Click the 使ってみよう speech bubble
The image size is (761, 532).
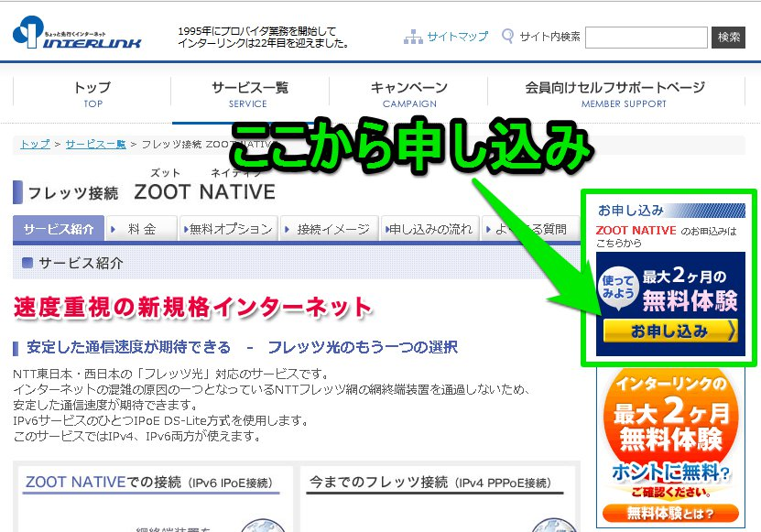tap(618, 288)
